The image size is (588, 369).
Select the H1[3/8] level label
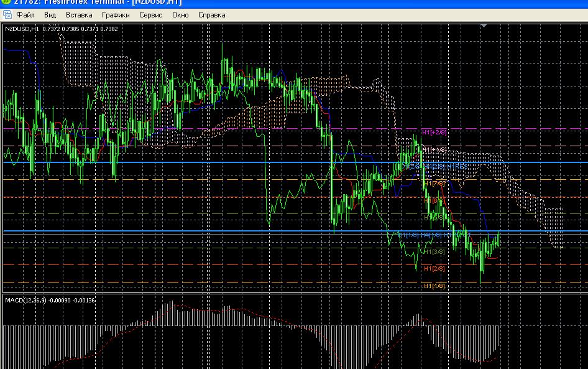coord(434,251)
